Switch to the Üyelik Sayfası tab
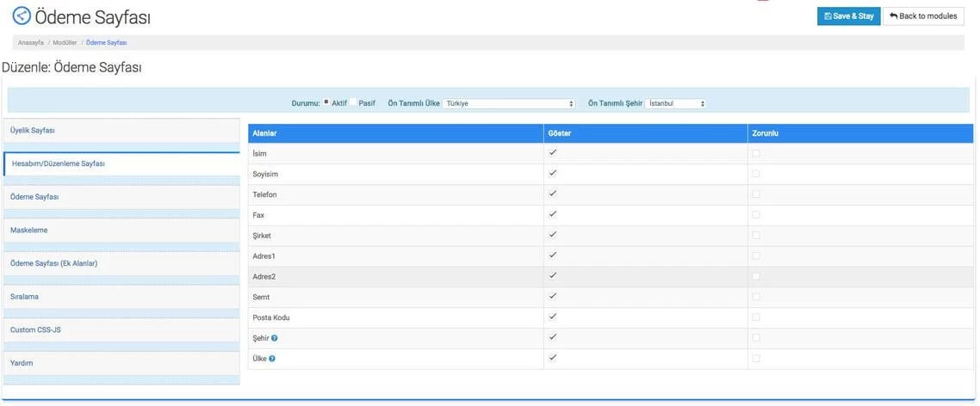The width and height of the screenshot is (980, 406). coord(121,131)
